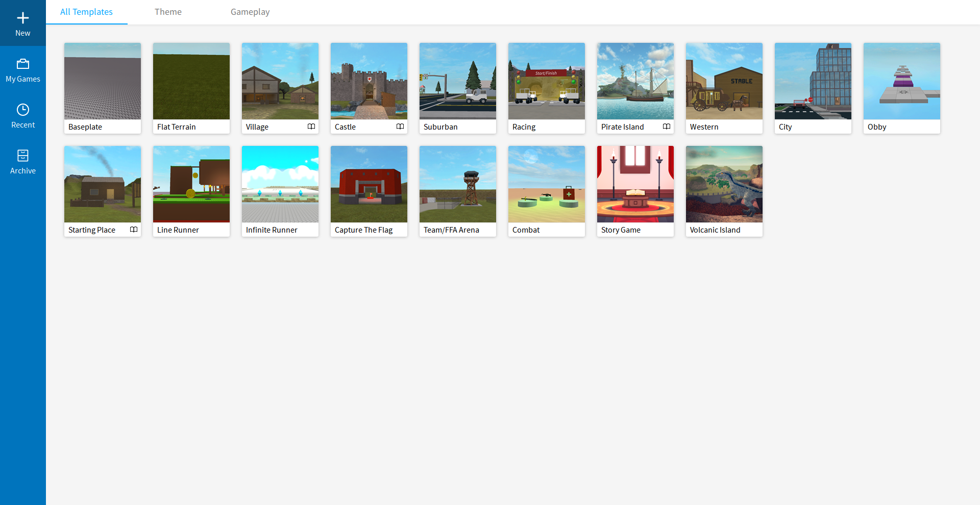Viewport: 980px width, 505px height.
Task: Select the Obby template thumbnail
Action: coord(902,81)
